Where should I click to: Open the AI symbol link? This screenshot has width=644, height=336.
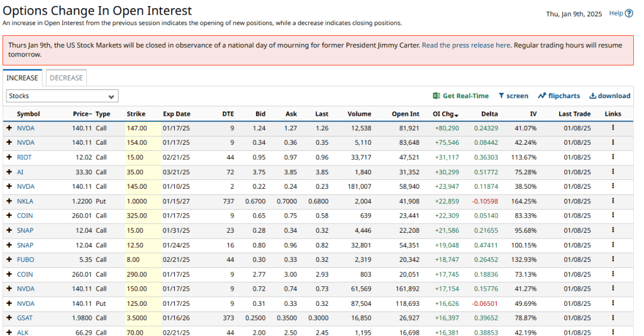(x=20, y=172)
